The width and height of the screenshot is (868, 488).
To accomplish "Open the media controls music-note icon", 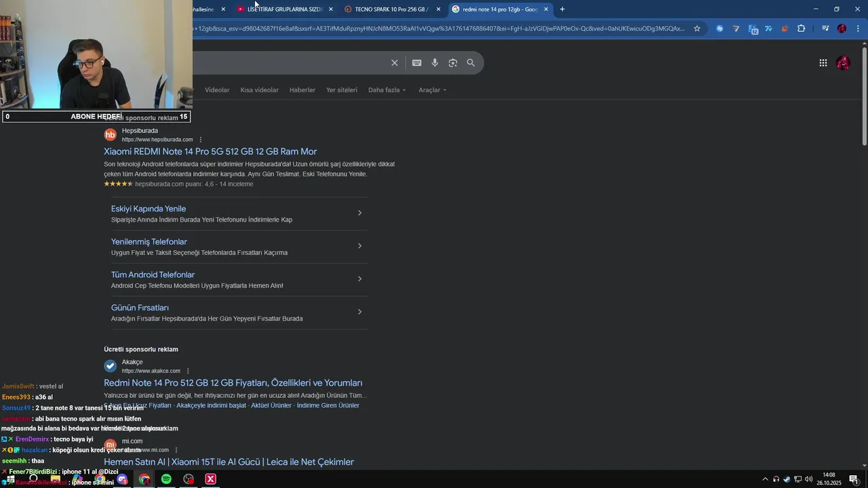I will click(825, 28).
